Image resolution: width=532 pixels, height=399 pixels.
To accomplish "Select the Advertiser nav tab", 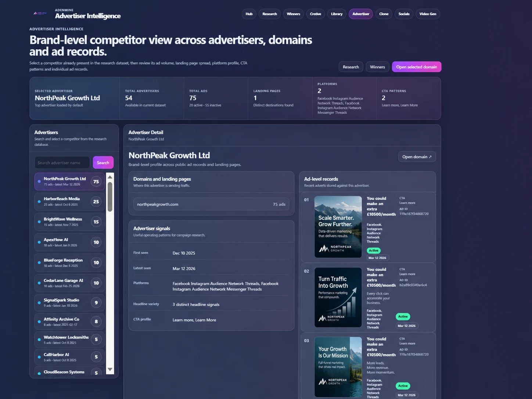I will (x=361, y=14).
